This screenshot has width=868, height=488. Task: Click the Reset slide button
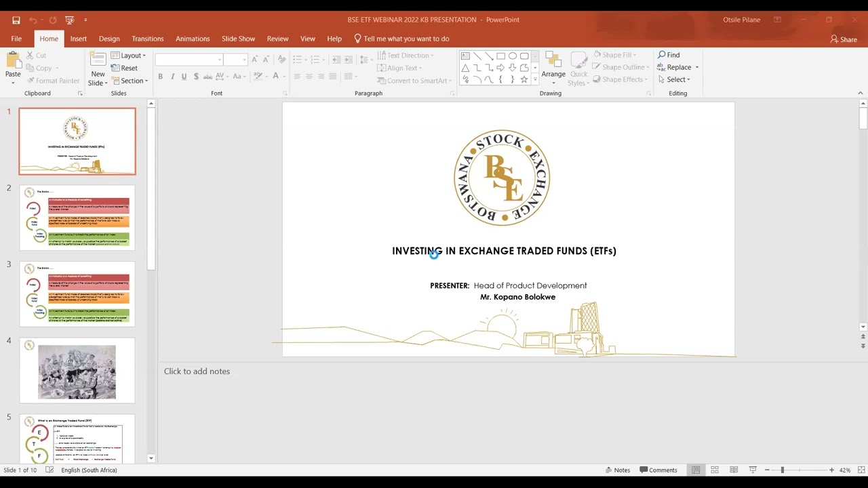pos(124,68)
